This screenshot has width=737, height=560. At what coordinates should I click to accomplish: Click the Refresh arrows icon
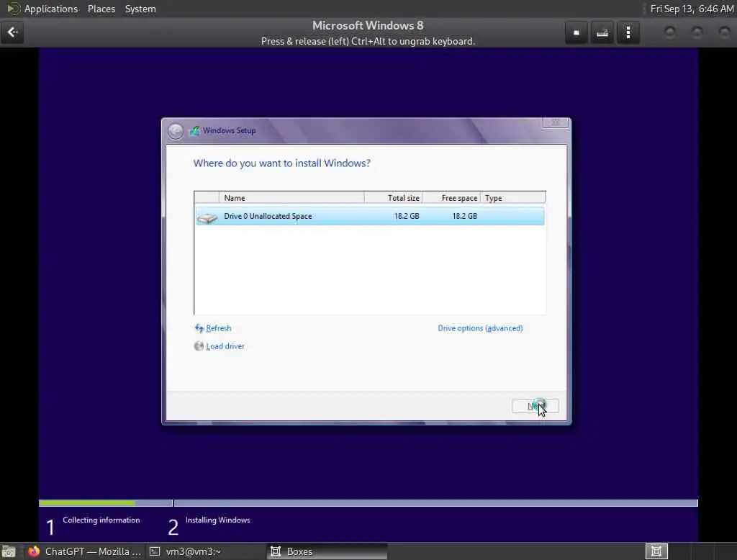point(199,328)
